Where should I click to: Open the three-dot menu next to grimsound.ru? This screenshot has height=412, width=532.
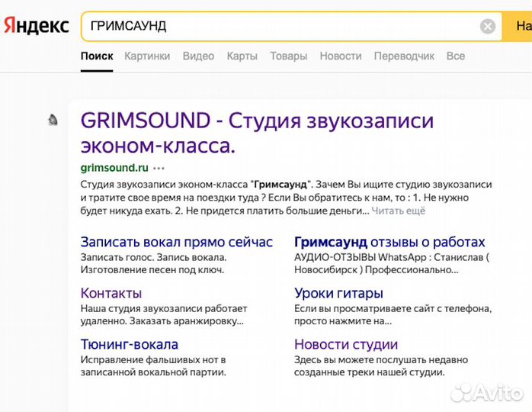pyautogui.click(x=159, y=168)
